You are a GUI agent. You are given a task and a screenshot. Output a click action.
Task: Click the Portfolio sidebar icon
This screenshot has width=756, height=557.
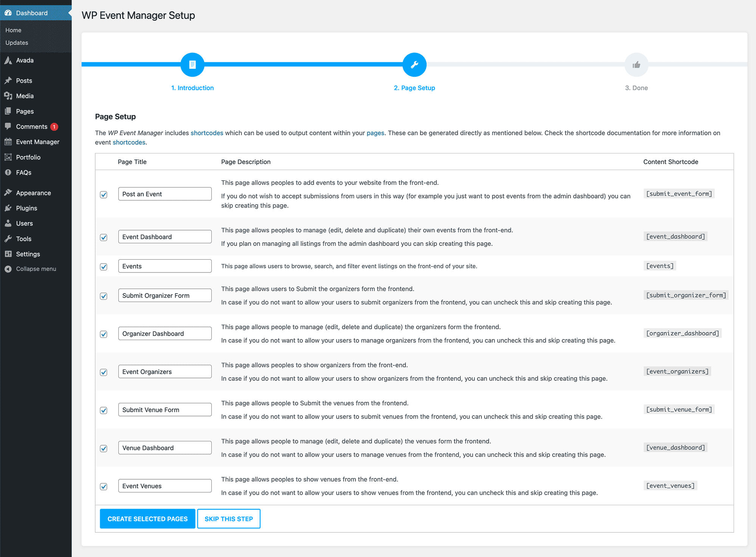pyautogui.click(x=8, y=157)
